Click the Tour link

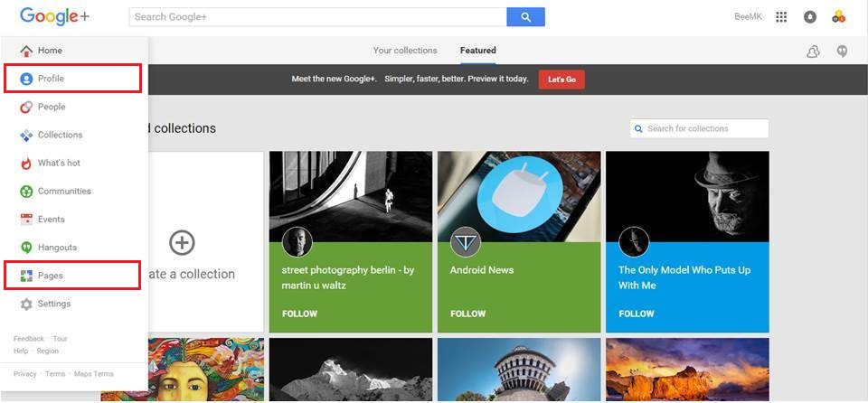(x=60, y=339)
